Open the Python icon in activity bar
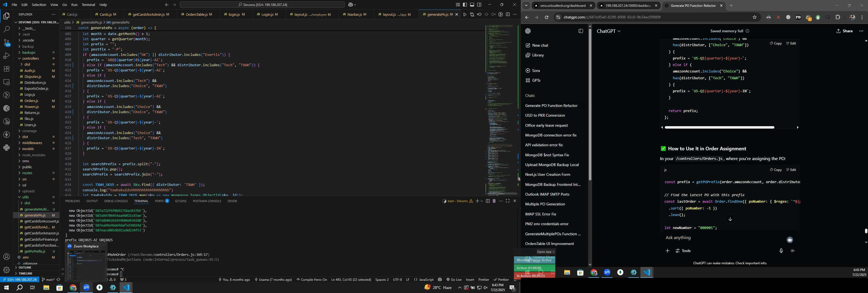This screenshot has height=293, width=868. click(x=7, y=148)
